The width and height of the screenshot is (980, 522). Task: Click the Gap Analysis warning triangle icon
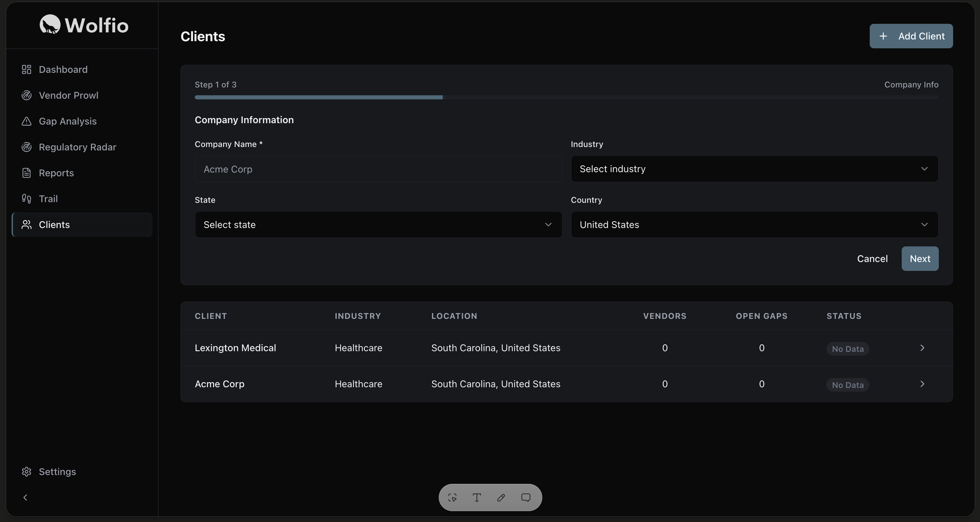pyautogui.click(x=26, y=121)
